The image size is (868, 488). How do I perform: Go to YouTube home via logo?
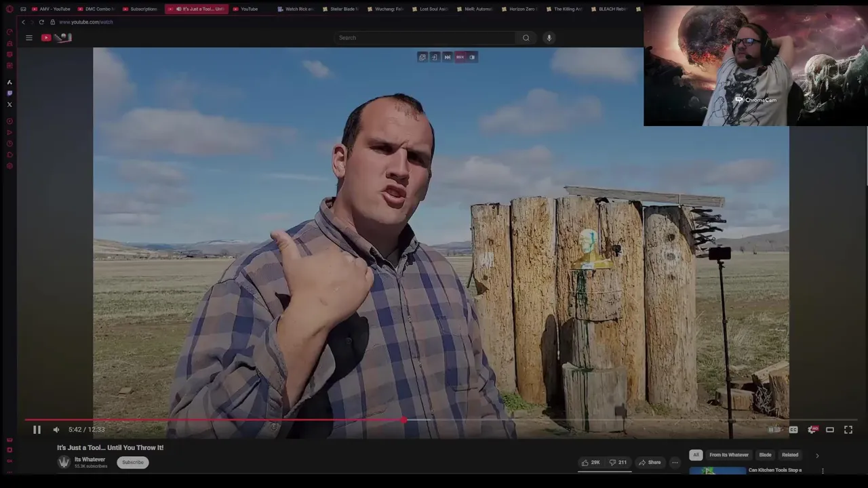(x=56, y=38)
